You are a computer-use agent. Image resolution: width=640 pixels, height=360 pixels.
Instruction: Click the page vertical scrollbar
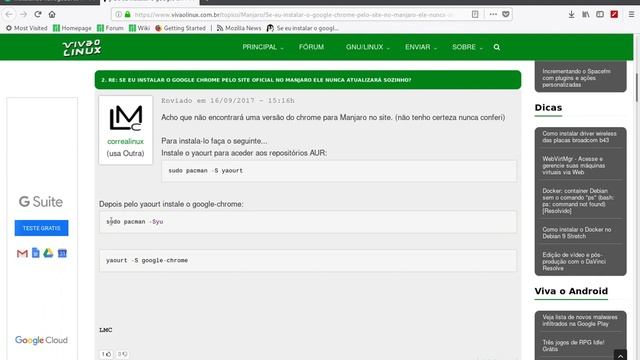click(637, 88)
